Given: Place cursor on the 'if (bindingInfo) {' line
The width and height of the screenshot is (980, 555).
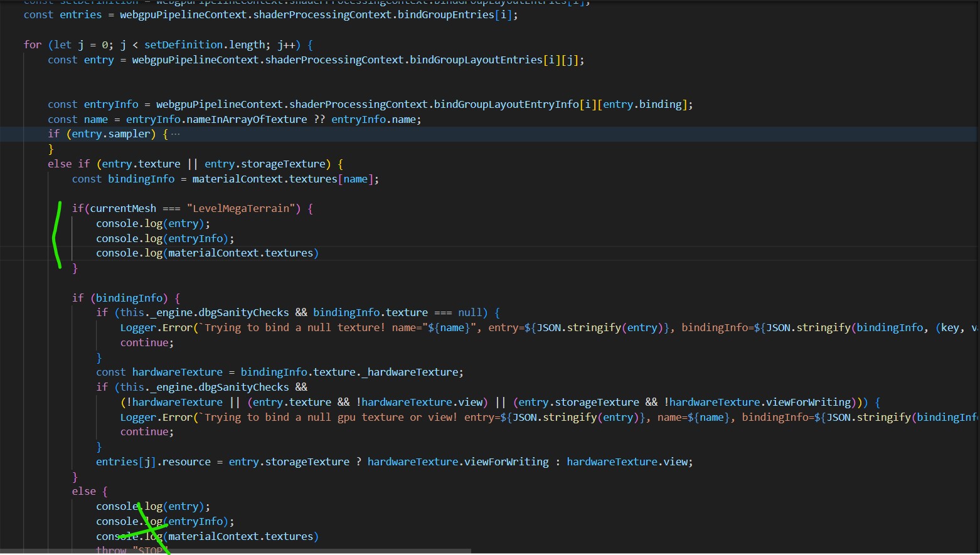Looking at the screenshot, I should pos(126,299).
